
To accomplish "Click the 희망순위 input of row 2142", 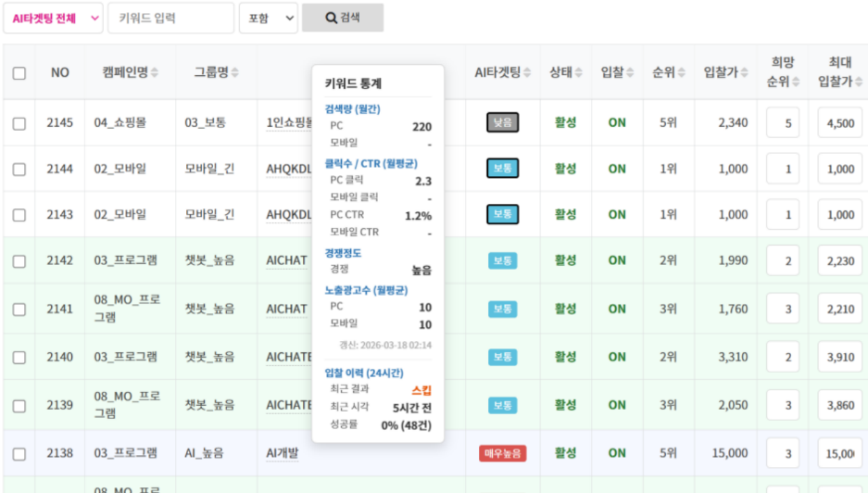I will [x=783, y=261].
